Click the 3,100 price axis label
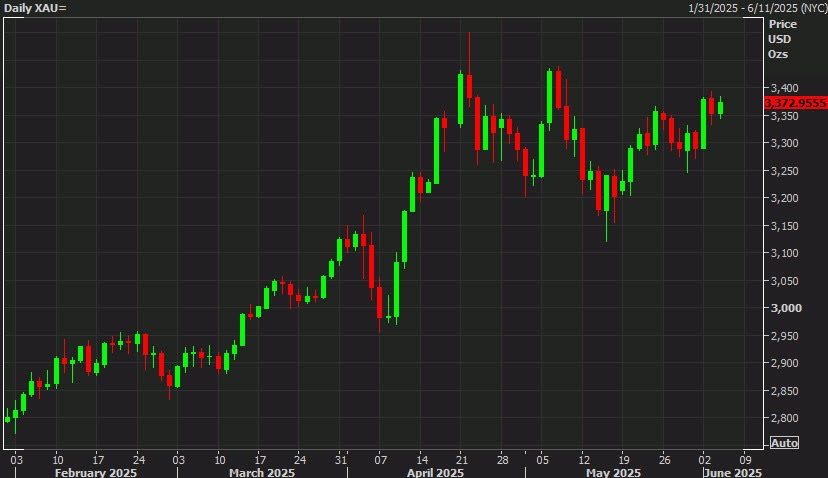Viewport: 828px width, 478px height. (x=784, y=253)
